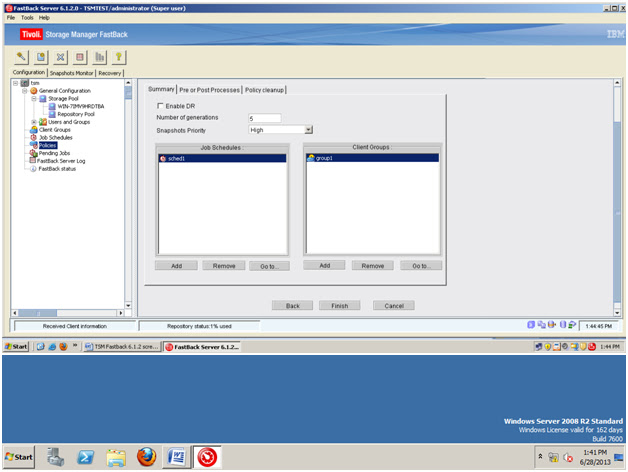Expand inner quick launch overflow chevron
This screenshot has width=628, height=472.
74,345
